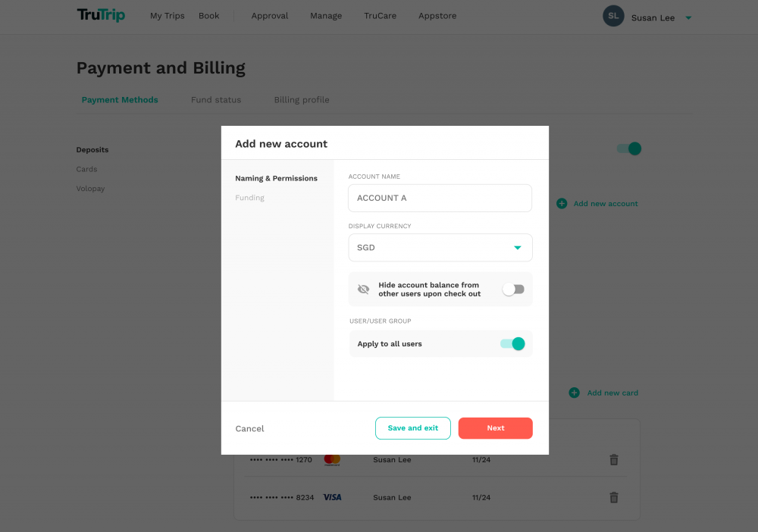Click the SL user avatar
The height and width of the screenshot is (532, 758).
pos(613,16)
